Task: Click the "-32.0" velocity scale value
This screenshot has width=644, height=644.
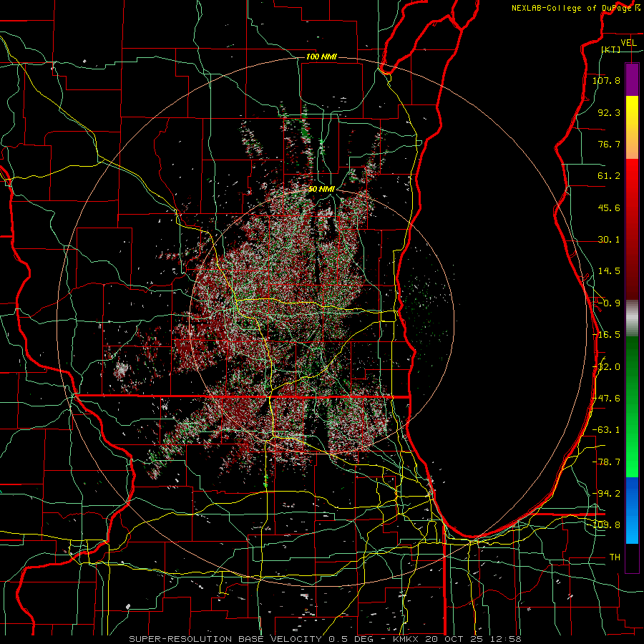Action: (x=606, y=367)
